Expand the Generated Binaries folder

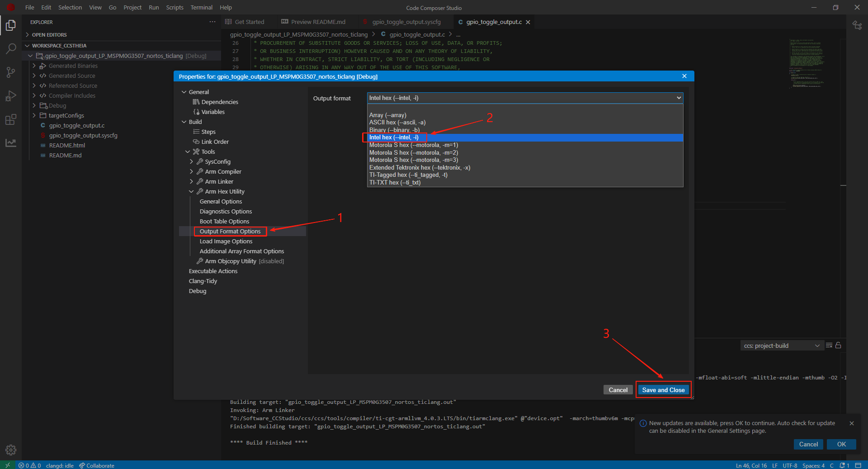(34, 66)
